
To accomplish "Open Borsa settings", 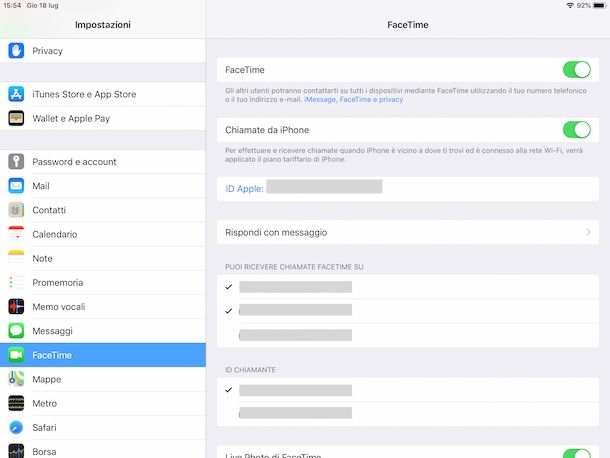I will [103, 449].
